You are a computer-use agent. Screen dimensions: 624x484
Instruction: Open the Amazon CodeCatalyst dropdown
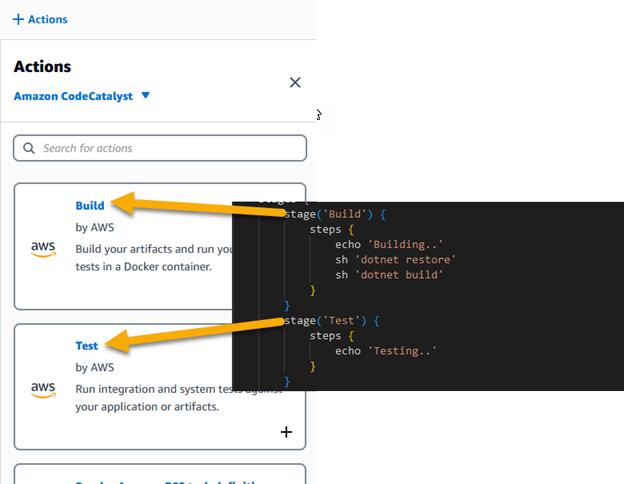tap(82, 96)
